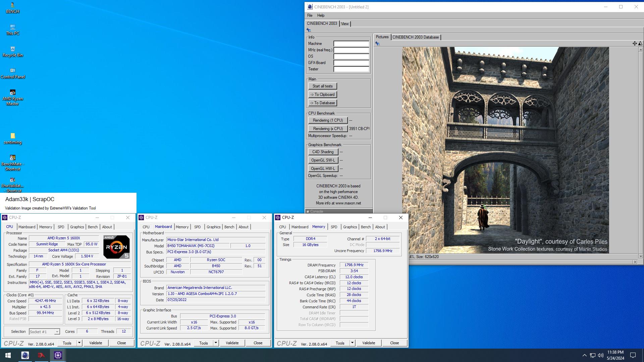
Task: Click the Start all tests button
Action: coord(322,86)
